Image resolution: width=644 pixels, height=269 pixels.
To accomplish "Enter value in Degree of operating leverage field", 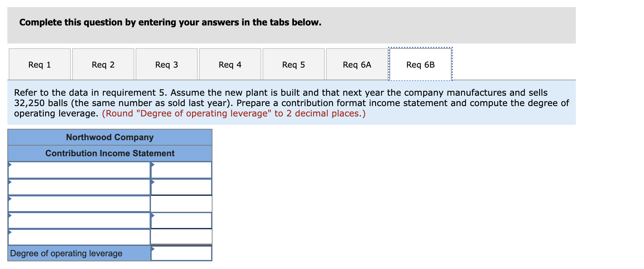I will pos(181,254).
